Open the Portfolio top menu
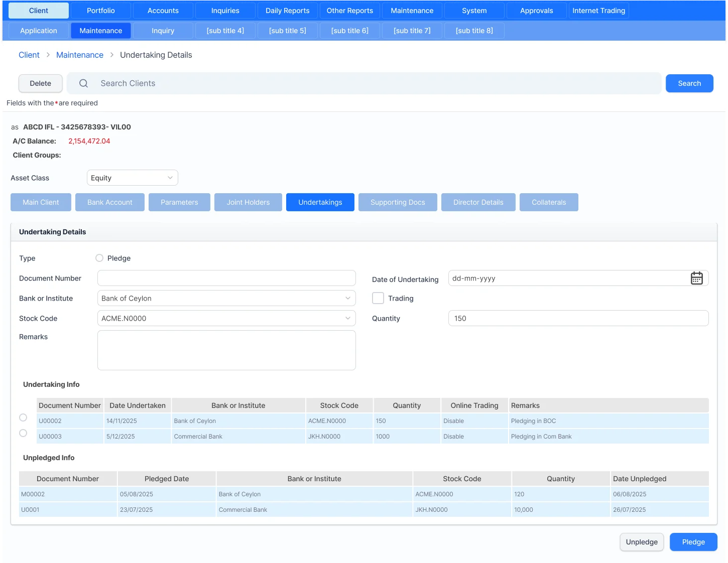 pyautogui.click(x=101, y=11)
